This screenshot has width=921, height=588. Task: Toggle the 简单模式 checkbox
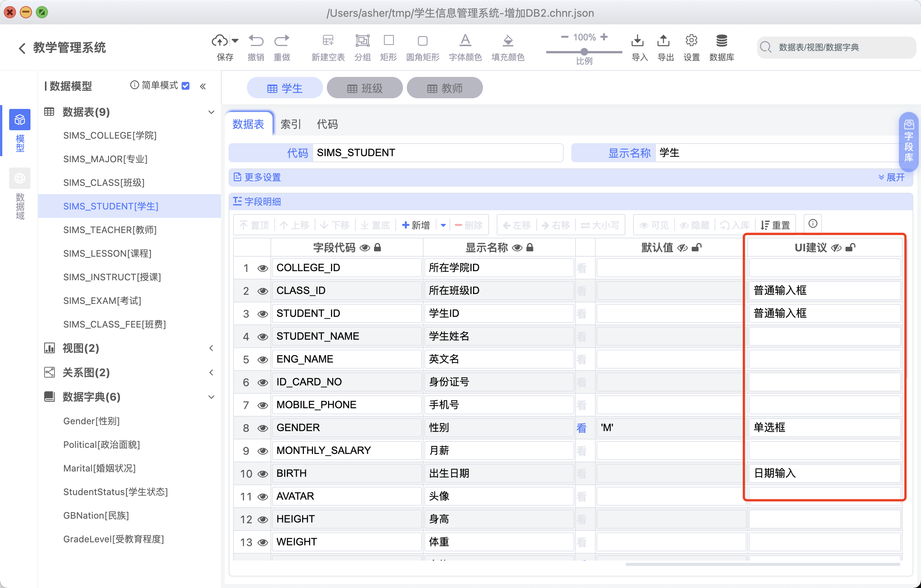coord(185,85)
